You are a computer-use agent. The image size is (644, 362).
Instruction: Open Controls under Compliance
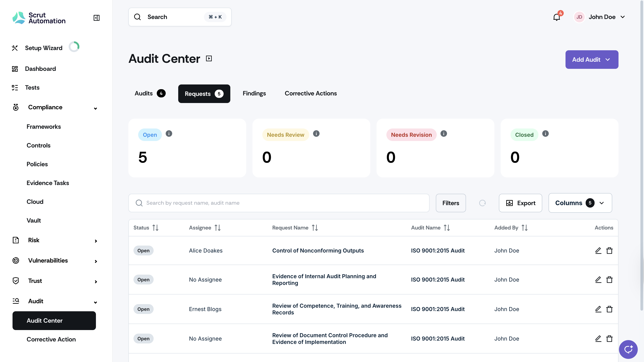tap(38, 145)
